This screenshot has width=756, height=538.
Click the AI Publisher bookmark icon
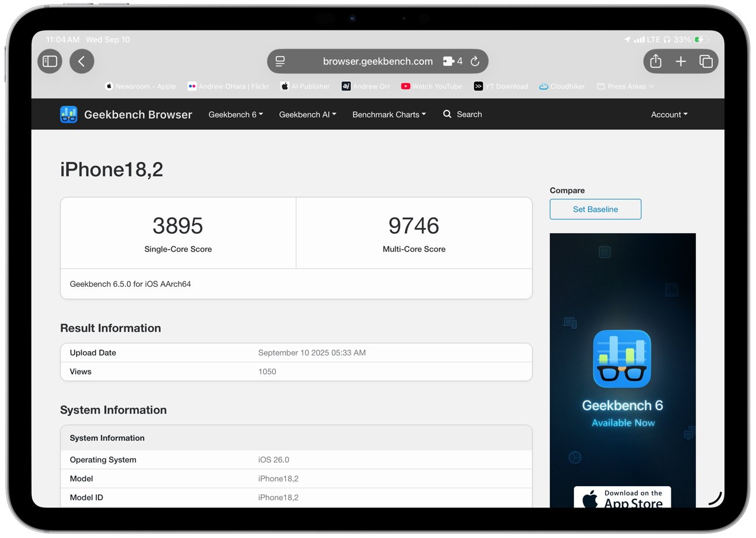click(284, 86)
